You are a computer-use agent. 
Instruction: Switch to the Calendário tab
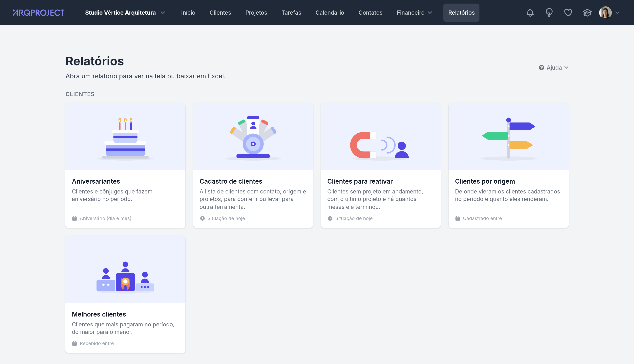tap(330, 12)
